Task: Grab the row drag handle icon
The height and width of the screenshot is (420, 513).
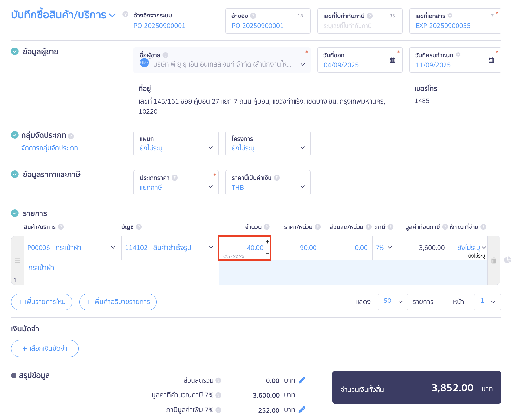Action: [17, 260]
